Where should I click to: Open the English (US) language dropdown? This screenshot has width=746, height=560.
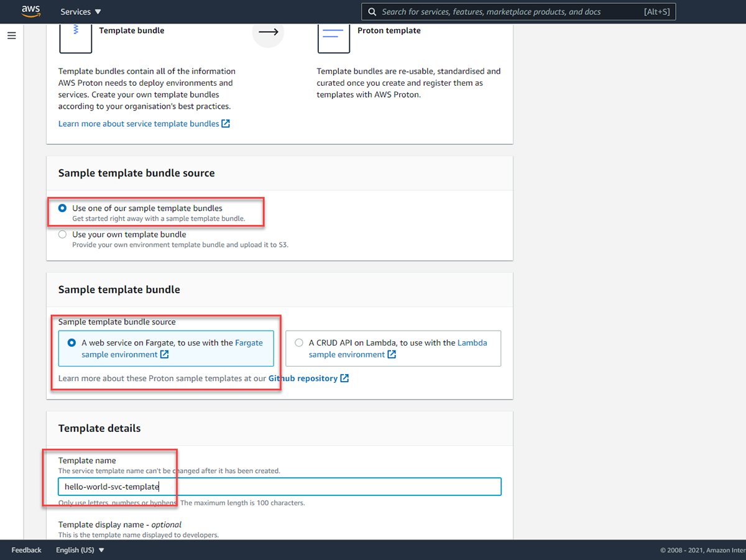pos(80,550)
